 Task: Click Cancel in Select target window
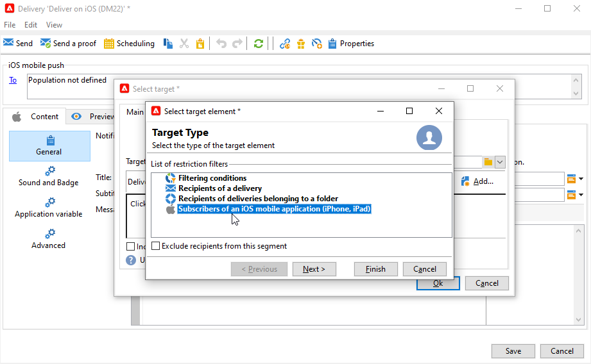tap(486, 283)
